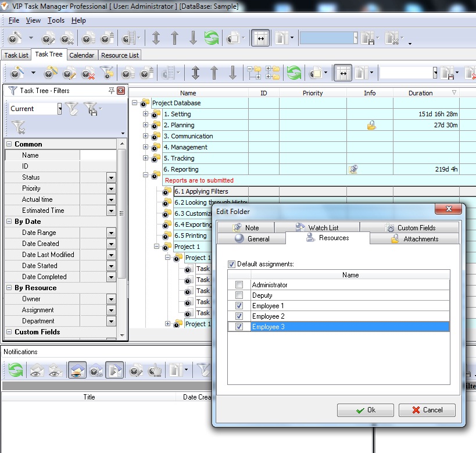Click the Name filter input field
This screenshot has width=476, height=453.
point(98,155)
